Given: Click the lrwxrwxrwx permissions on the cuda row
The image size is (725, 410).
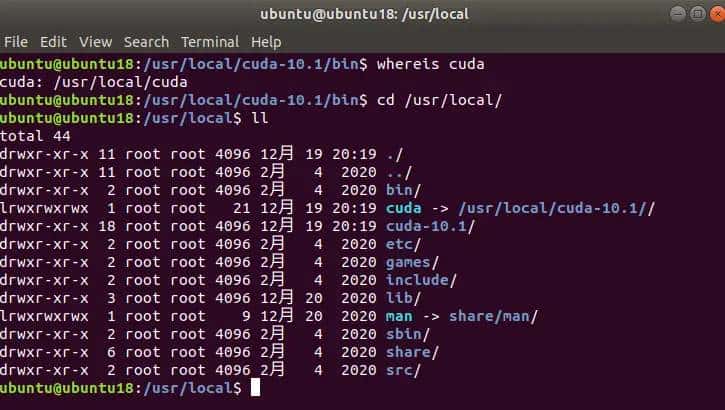Looking at the screenshot, I should pyautogui.click(x=44, y=208).
